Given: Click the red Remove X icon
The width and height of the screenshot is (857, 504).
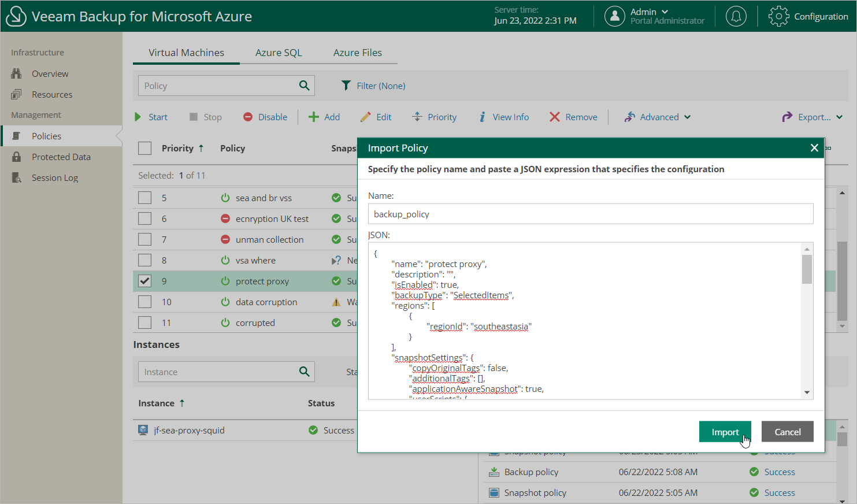Looking at the screenshot, I should click(555, 117).
